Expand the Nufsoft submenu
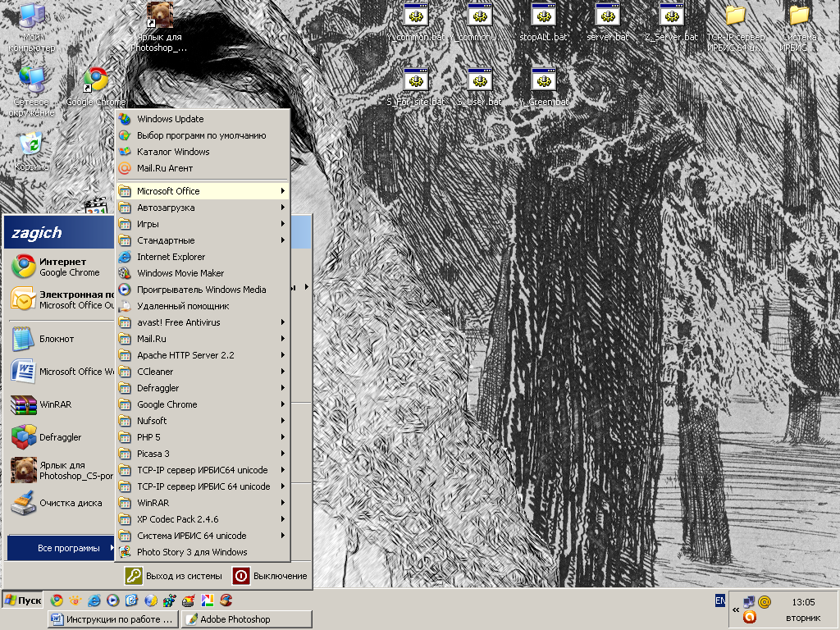 [203, 421]
